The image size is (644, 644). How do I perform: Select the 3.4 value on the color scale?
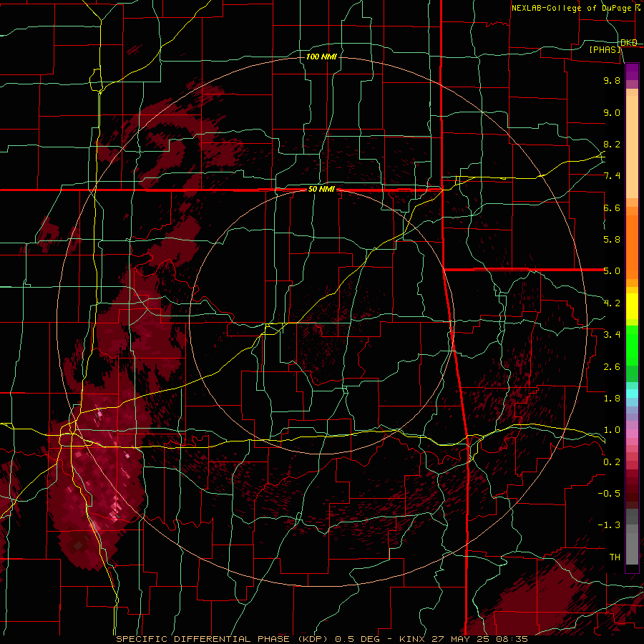(x=612, y=335)
